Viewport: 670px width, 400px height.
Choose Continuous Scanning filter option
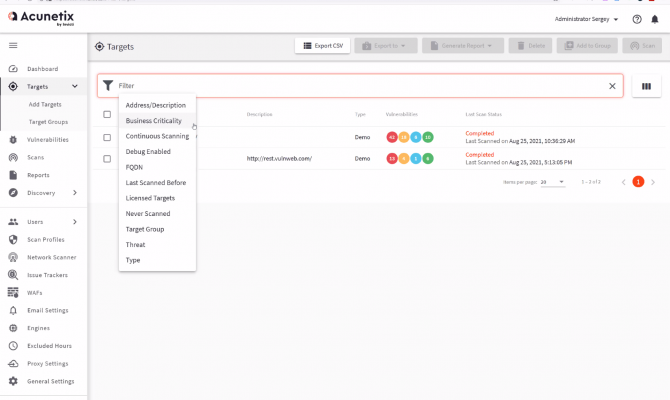(157, 136)
